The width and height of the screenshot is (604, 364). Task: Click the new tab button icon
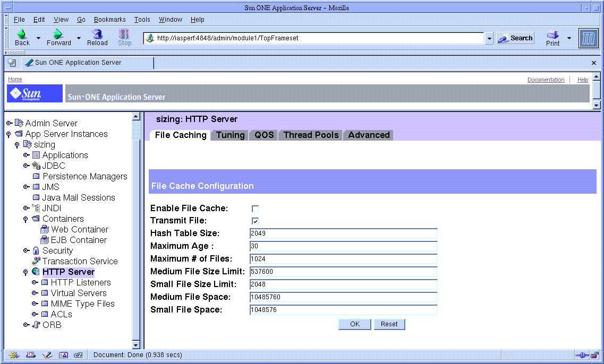point(12,62)
